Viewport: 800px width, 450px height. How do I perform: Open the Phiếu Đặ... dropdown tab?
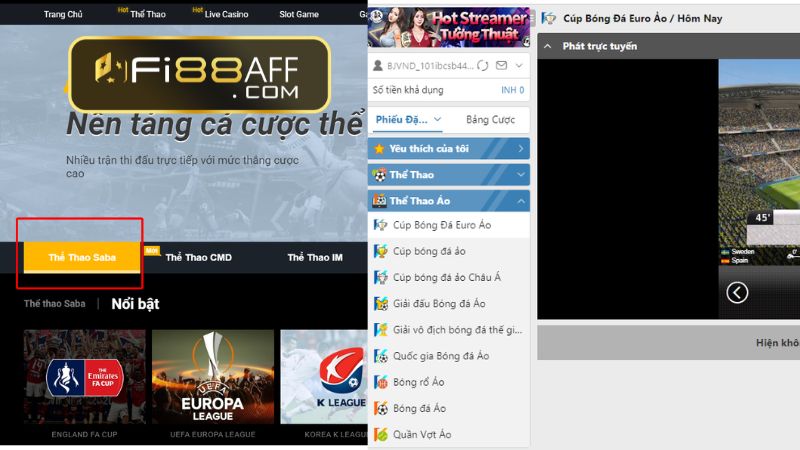tap(408, 119)
